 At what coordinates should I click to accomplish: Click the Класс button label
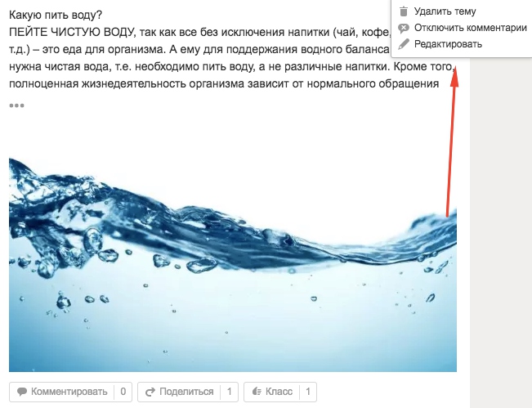[279, 392]
